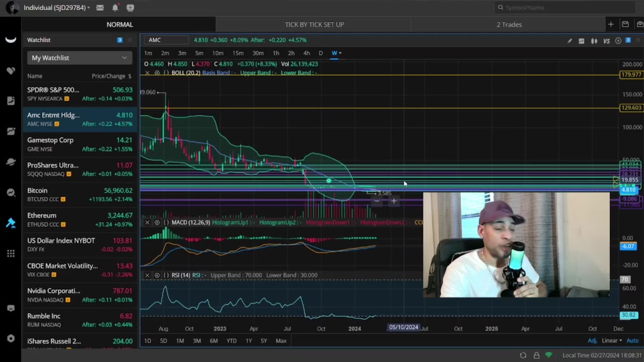644x362 pixels.
Task: Click the plus icon to add layout
Action: coord(610,24)
